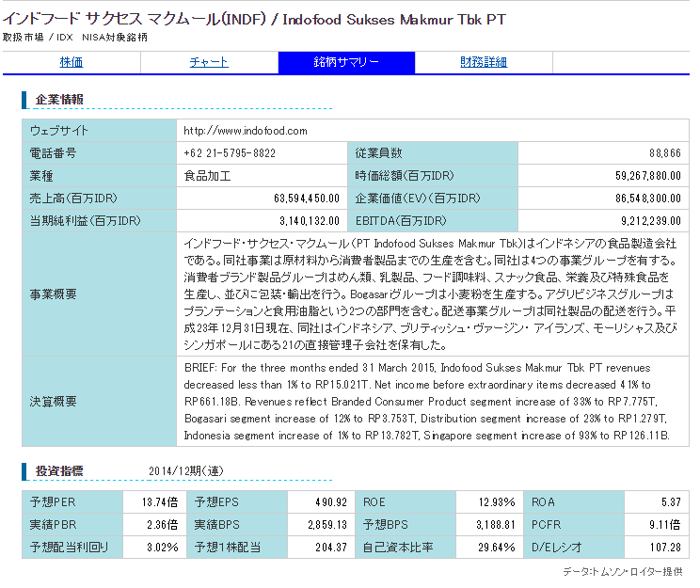Select PBR value 2.36倍
This screenshot has width=700, height=588.
(163, 525)
